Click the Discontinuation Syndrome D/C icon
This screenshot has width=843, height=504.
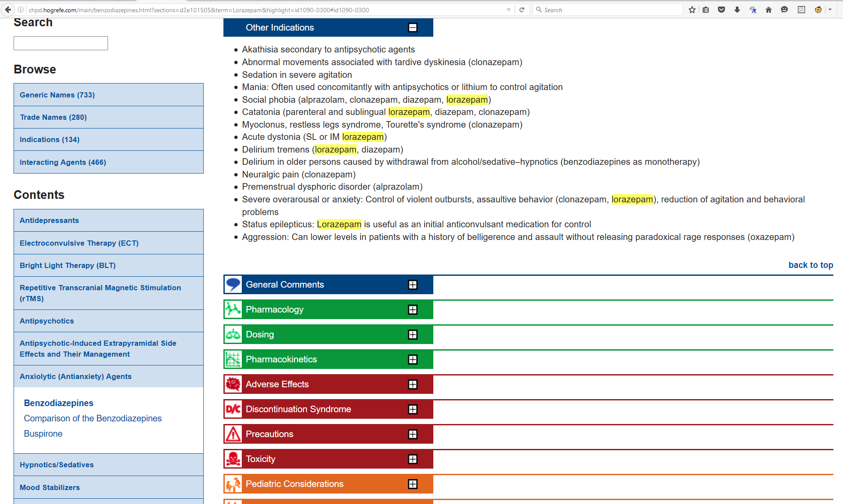pos(233,409)
